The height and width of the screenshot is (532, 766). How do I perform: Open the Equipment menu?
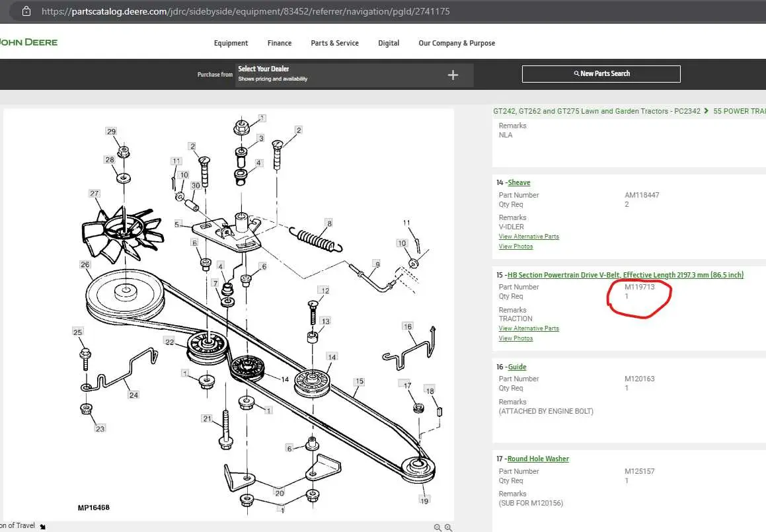click(x=231, y=43)
